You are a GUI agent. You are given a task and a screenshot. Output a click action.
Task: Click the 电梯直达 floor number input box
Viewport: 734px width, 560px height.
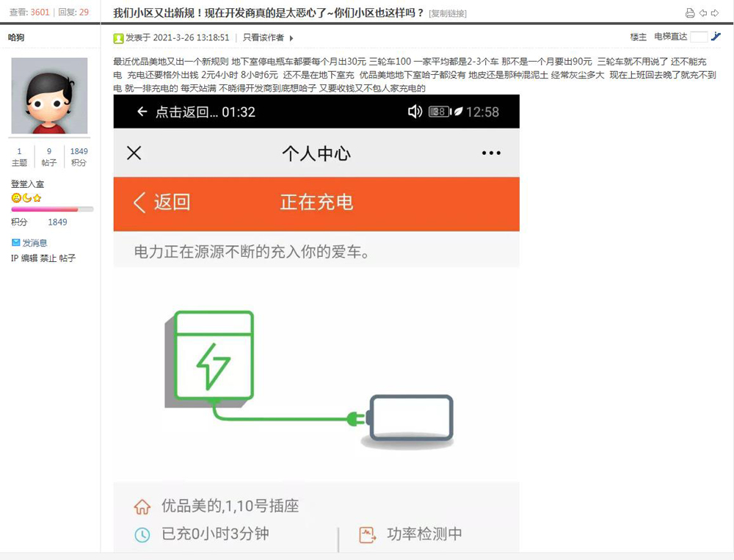point(699,37)
